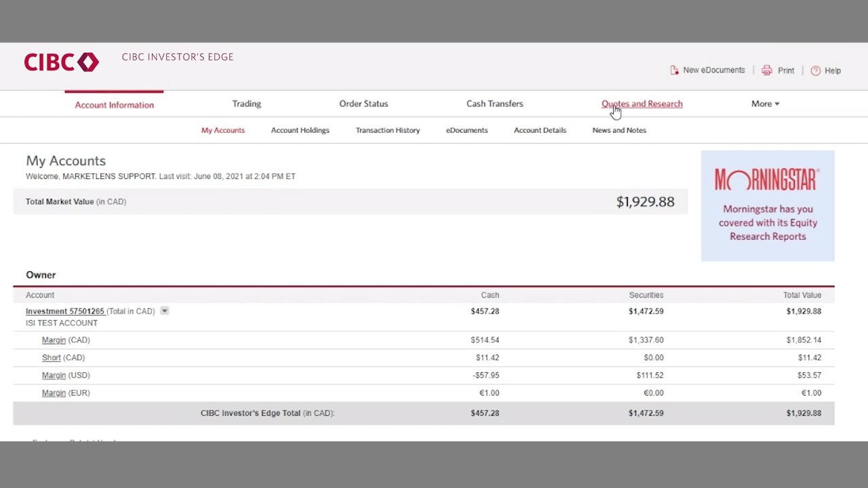The height and width of the screenshot is (488, 868).
Task: Open News and Notes submenu
Action: point(619,130)
